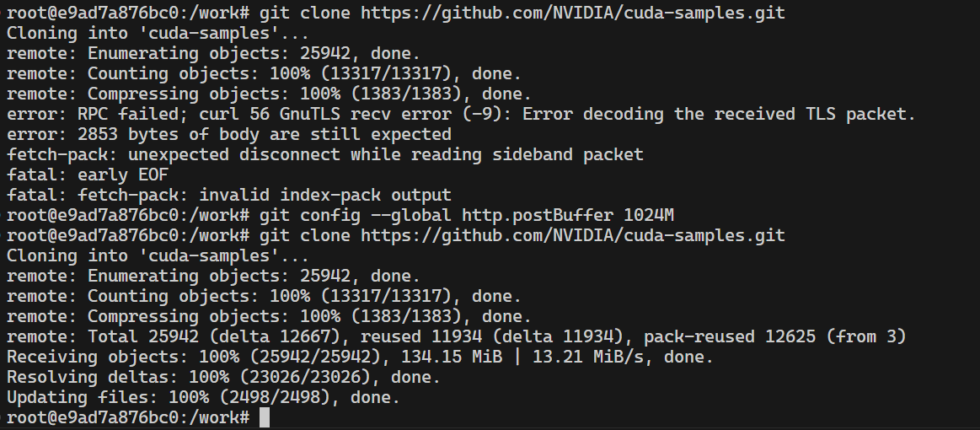Click the 'fetch-pack: unexpected disconnect' line
Viewport: 980px width, 430px height.
325,154
